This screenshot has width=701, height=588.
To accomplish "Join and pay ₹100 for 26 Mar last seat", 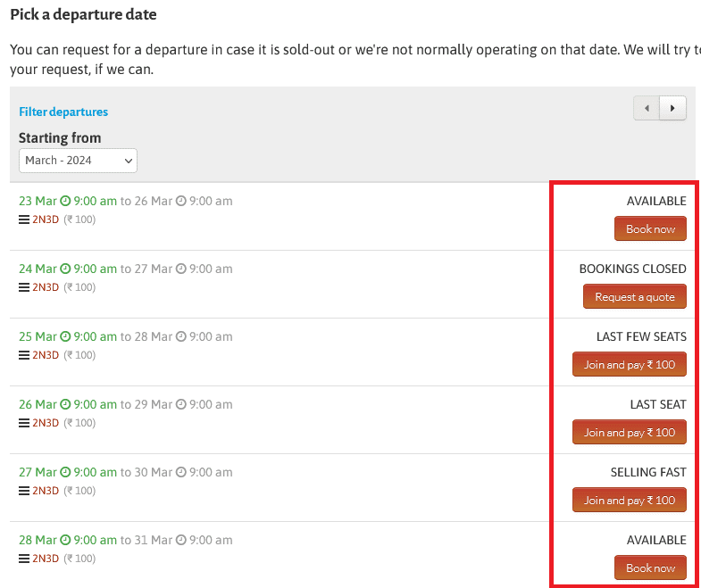I will tap(629, 433).
